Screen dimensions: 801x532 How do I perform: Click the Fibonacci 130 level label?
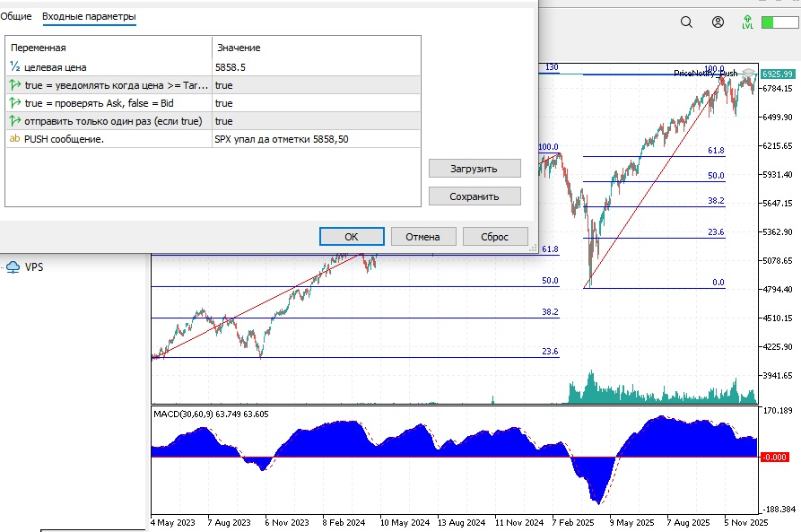(x=552, y=67)
